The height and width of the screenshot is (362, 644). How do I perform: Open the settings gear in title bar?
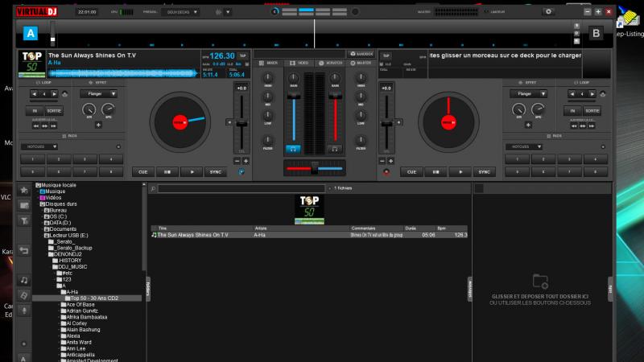coord(548,12)
